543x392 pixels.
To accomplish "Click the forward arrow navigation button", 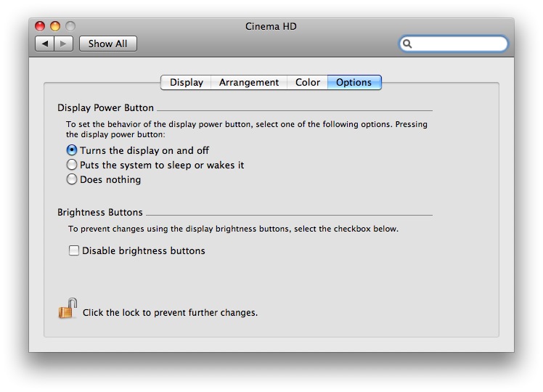I will click(x=63, y=44).
